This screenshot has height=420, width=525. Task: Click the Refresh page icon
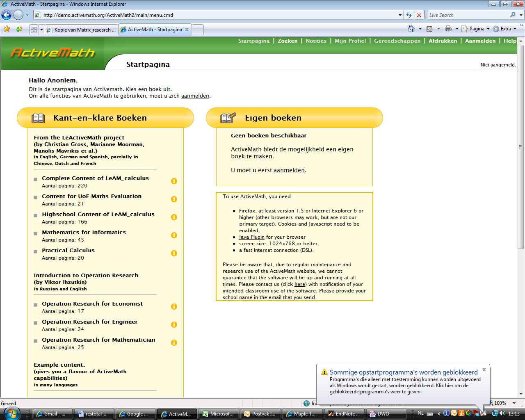coord(409,15)
